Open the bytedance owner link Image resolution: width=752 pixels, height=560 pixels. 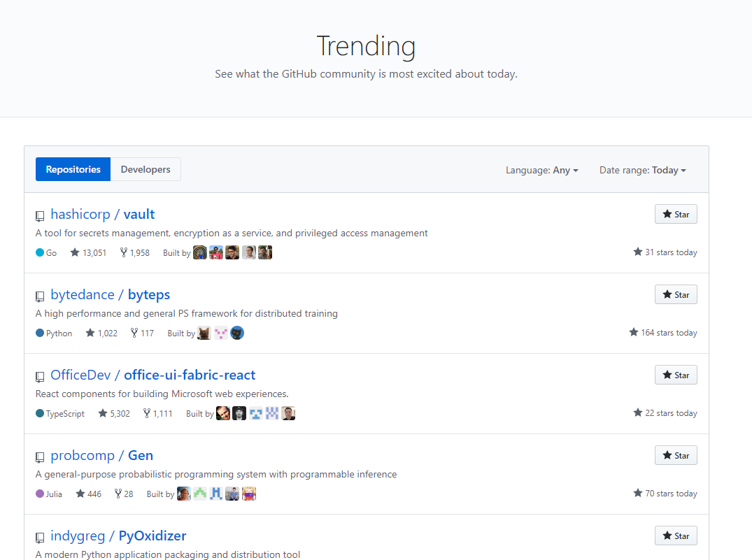tap(83, 295)
